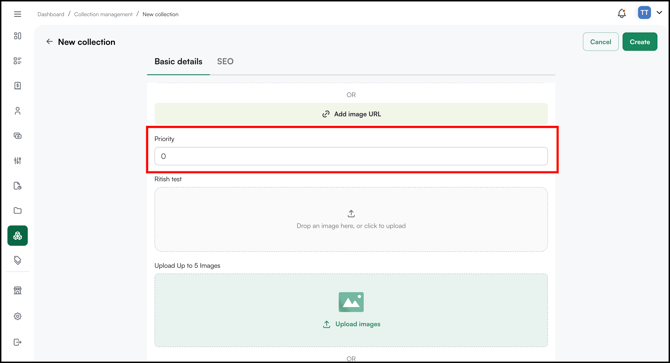The image size is (670, 363).
Task: Go to Collection management breadcrumb
Action: pos(103,14)
